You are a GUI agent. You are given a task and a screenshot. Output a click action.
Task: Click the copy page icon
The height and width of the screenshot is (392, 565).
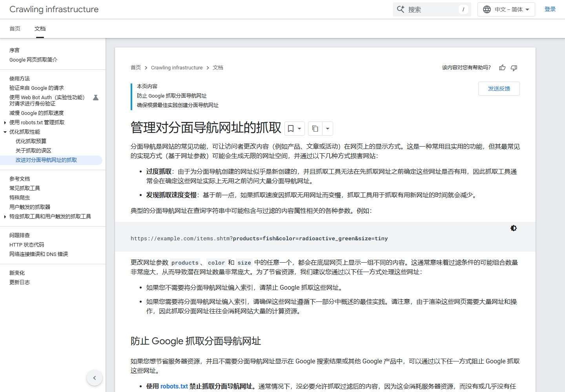point(315,129)
